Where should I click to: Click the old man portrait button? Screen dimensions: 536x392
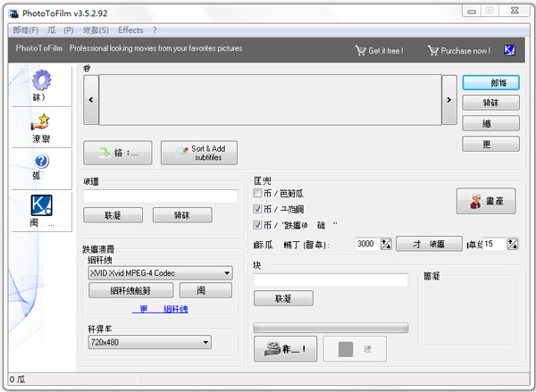point(486,201)
